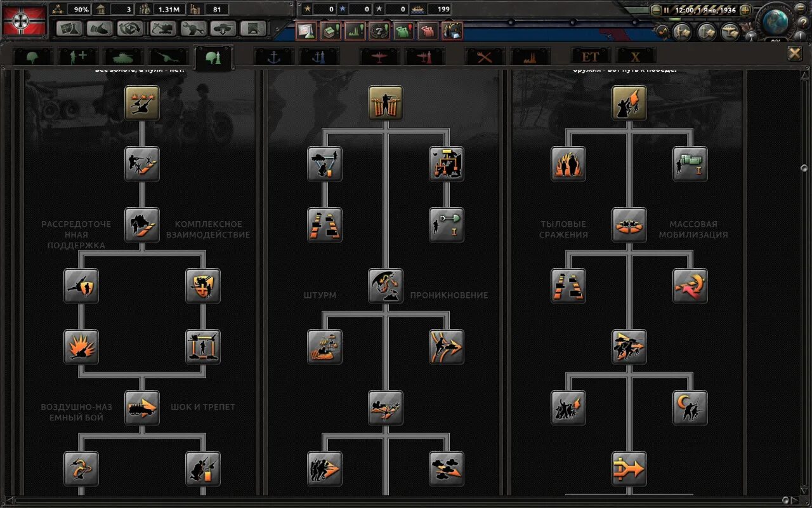The image size is (812, 508).
Task: Select burning figures doctrine in right column
Action: coord(568,164)
